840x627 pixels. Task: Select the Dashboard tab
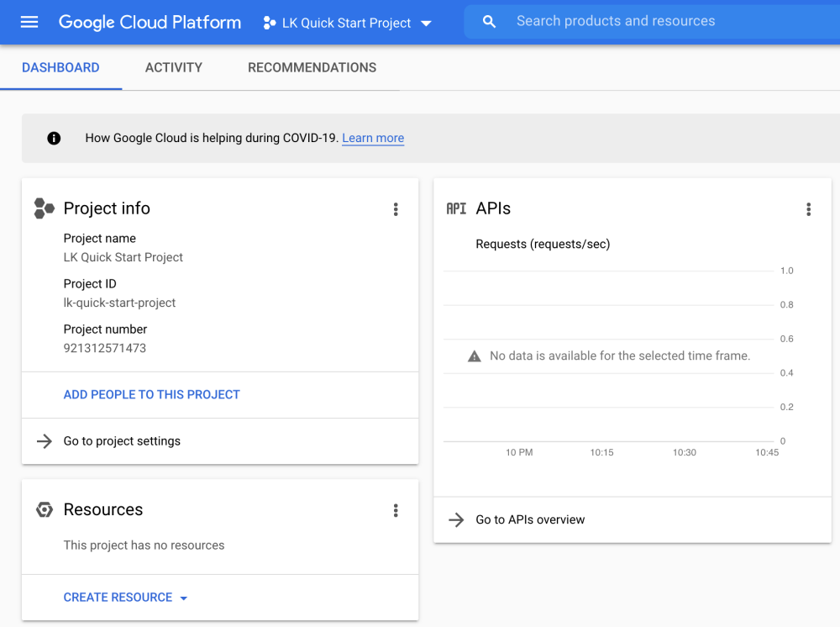tap(60, 67)
